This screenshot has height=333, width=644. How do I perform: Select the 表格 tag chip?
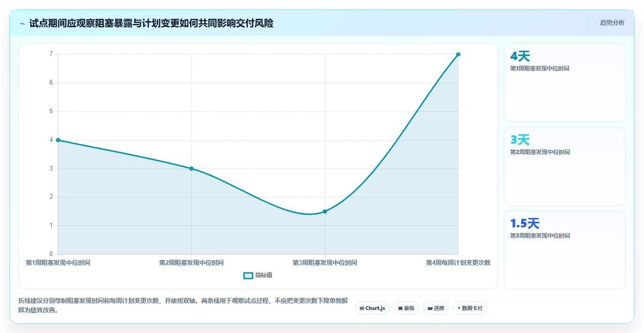(406, 308)
